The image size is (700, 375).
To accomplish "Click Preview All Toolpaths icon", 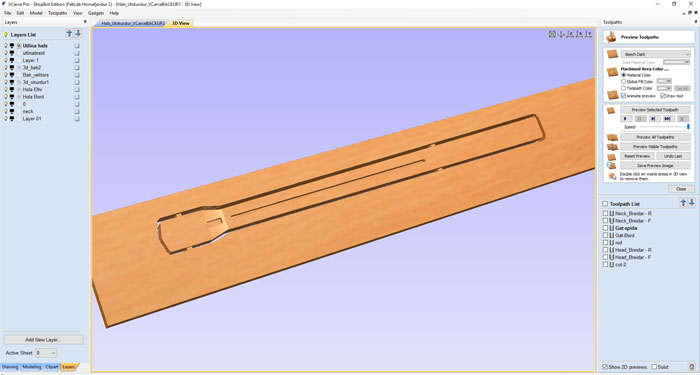I will pos(612,138).
